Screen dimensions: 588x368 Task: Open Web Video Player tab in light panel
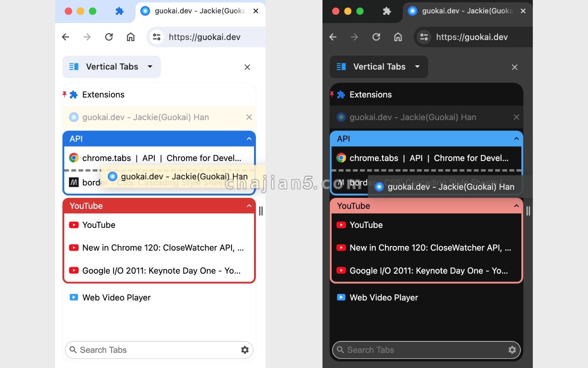tap(159, 298)
